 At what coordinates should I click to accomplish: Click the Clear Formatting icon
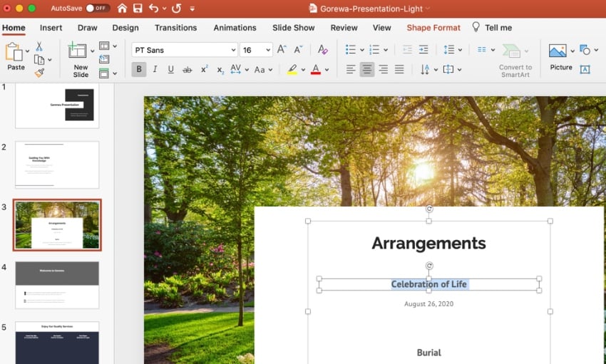click(323, 50)
